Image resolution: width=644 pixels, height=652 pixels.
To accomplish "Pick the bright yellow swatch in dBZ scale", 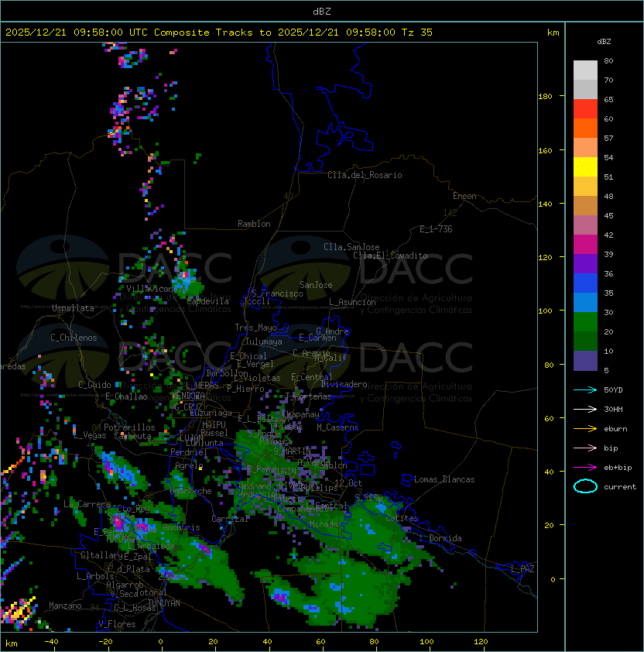I will coord(585,166).
